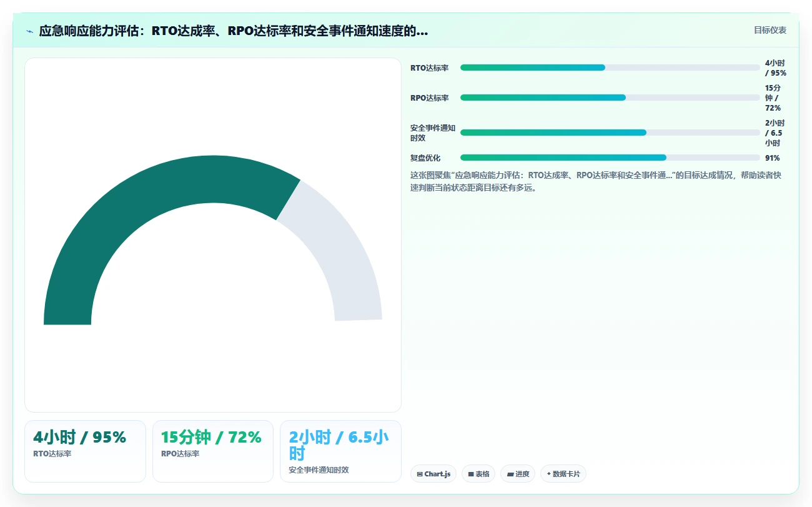Click the sparkle icon on 数据卡片 tag
Viewport: 812px width, 507px height.
click(x=548, y=474)
